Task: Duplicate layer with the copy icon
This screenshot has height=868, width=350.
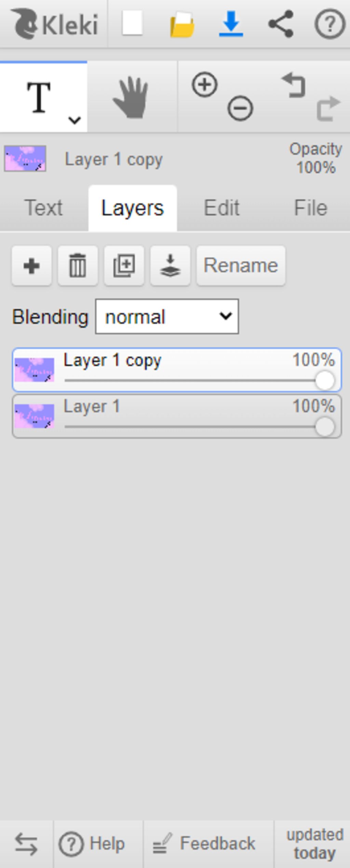Action: coord(124,266)
